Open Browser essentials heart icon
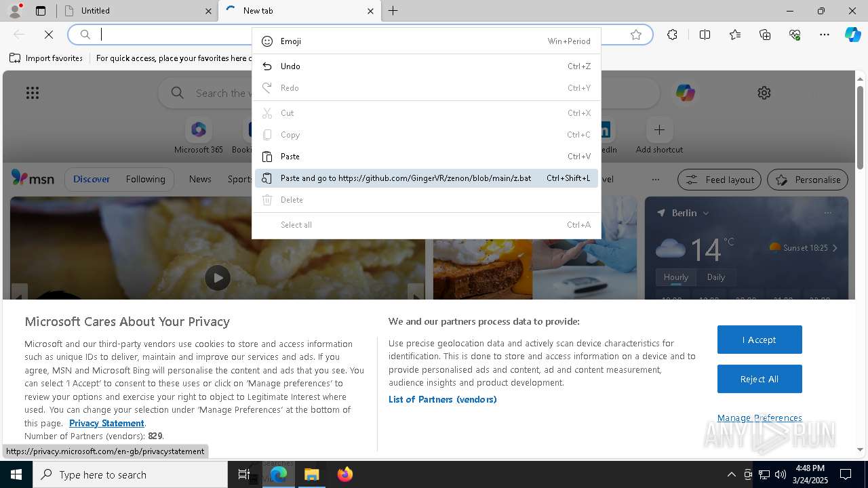 tap(795, 35)
